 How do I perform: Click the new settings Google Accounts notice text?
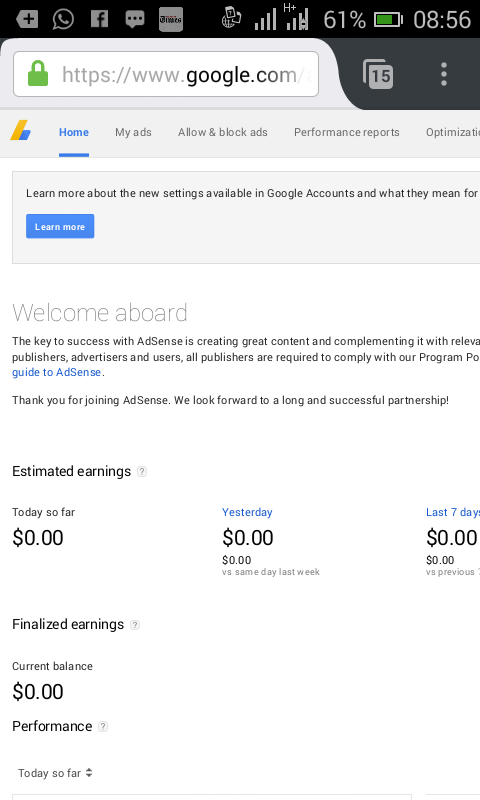point(252,193)
